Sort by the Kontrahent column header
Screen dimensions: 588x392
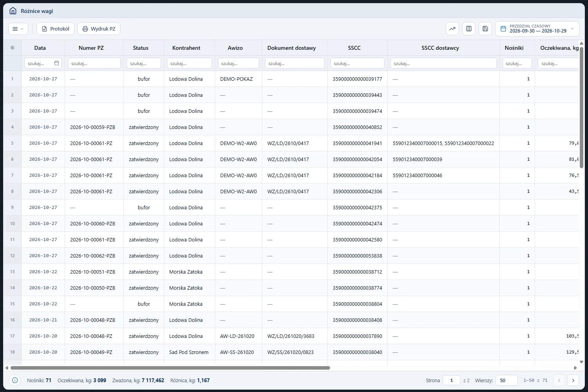[x=189, y=48]
